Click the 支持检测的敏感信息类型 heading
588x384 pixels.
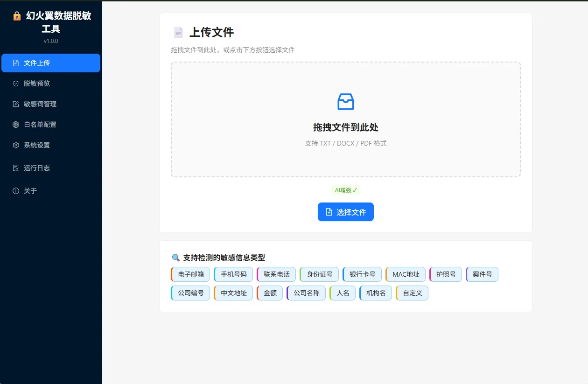pos(224,258)
